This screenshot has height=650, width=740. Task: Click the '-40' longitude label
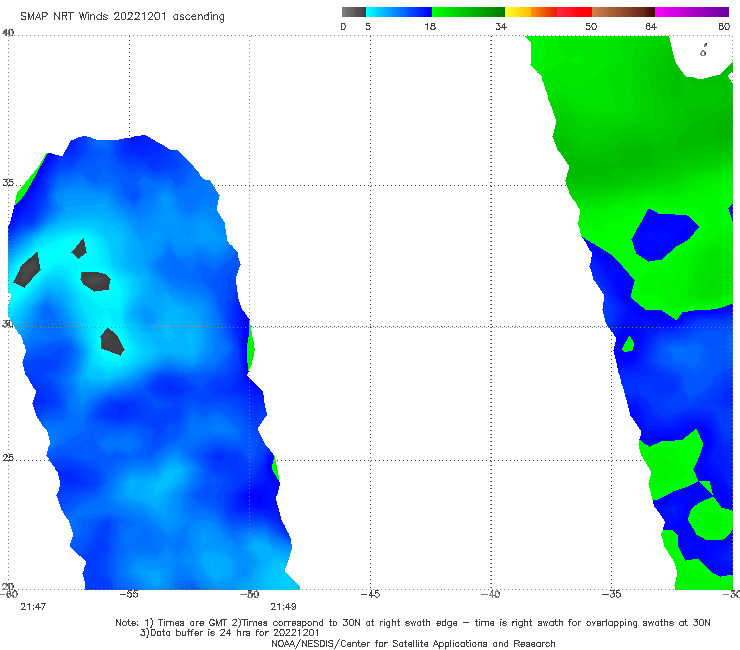[491, 594]
